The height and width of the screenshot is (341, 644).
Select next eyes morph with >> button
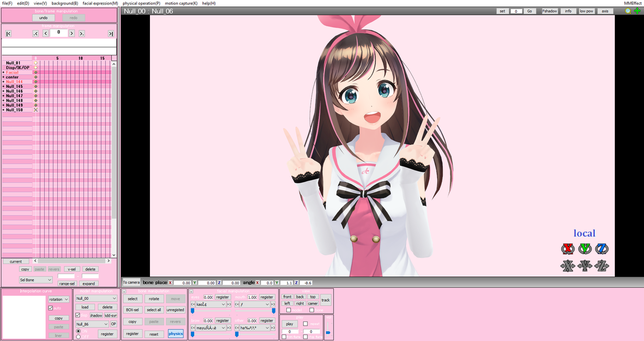229,304
